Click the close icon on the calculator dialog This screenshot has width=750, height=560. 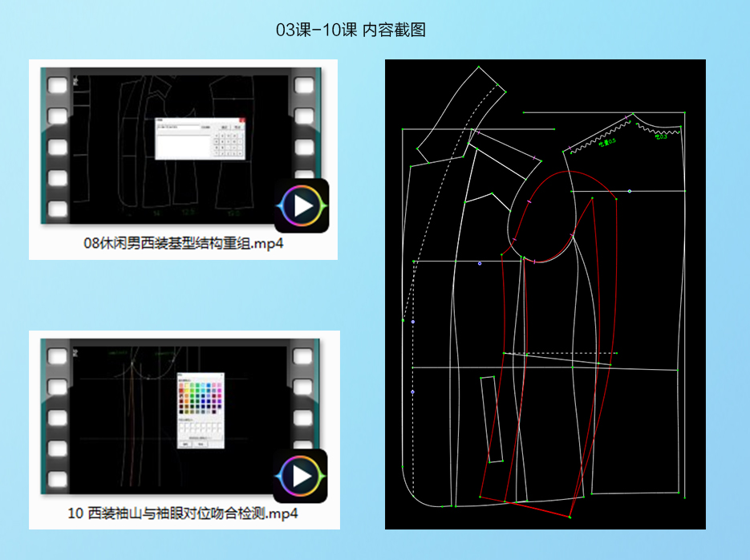[x=242, y=120]
